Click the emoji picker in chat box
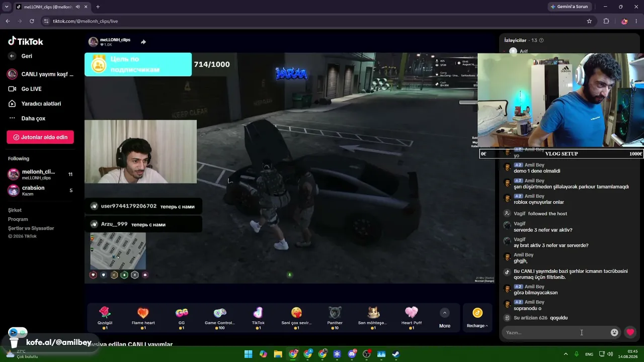 (614, 332)
